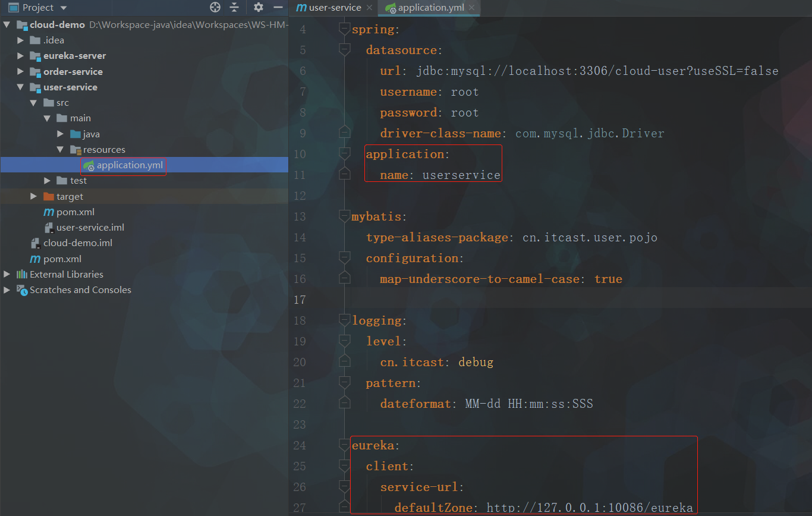
Task: Fold the spring block at line 4
Action: pos(344,29)
